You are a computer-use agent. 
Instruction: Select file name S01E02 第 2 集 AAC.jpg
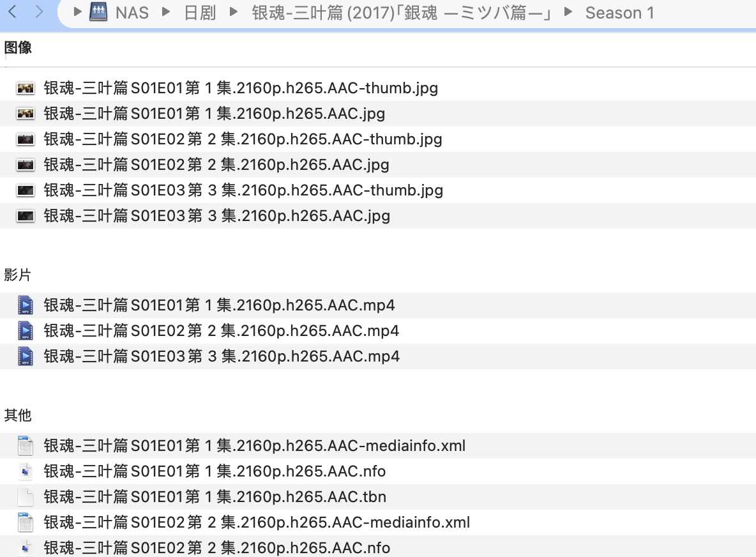[x=216, y=164]
